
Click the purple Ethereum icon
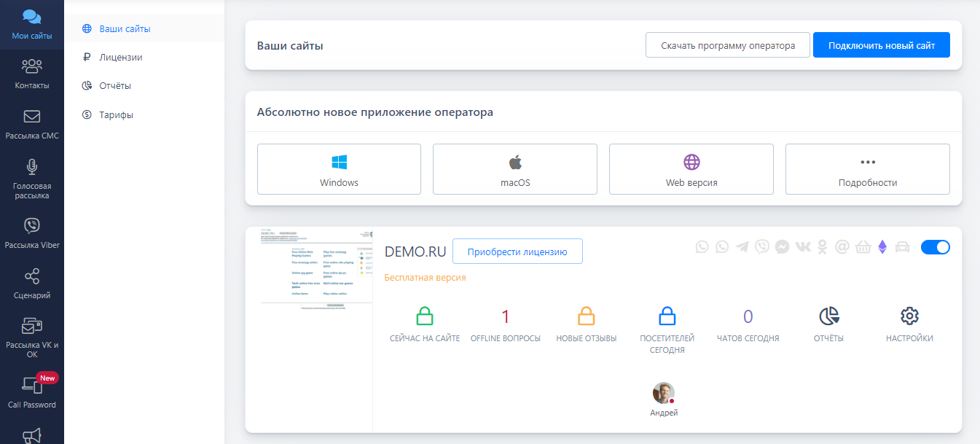[882, 247]
